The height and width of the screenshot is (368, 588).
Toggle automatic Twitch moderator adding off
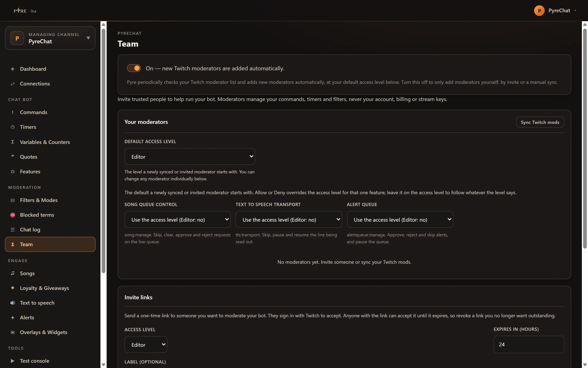(134, 68)
